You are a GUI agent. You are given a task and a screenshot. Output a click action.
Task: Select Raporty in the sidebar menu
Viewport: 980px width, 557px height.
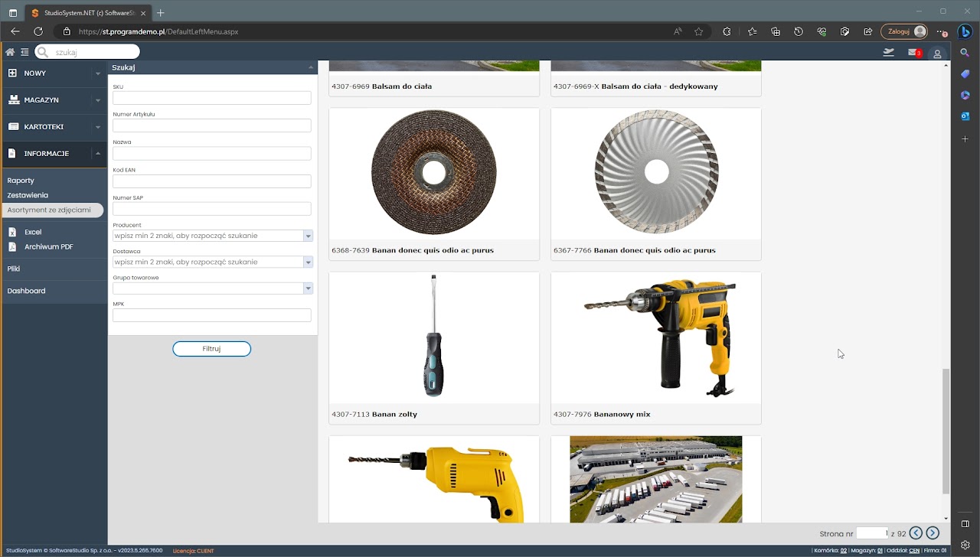(21, 181)
